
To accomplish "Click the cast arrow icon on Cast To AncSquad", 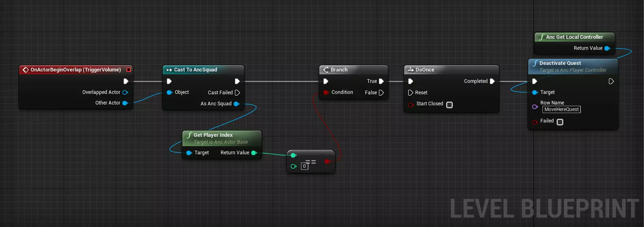I will (x=169, y=70).
